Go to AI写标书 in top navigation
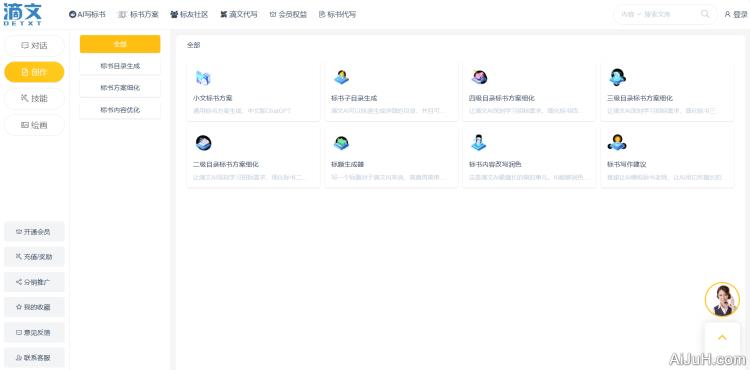 pos(87,14)
